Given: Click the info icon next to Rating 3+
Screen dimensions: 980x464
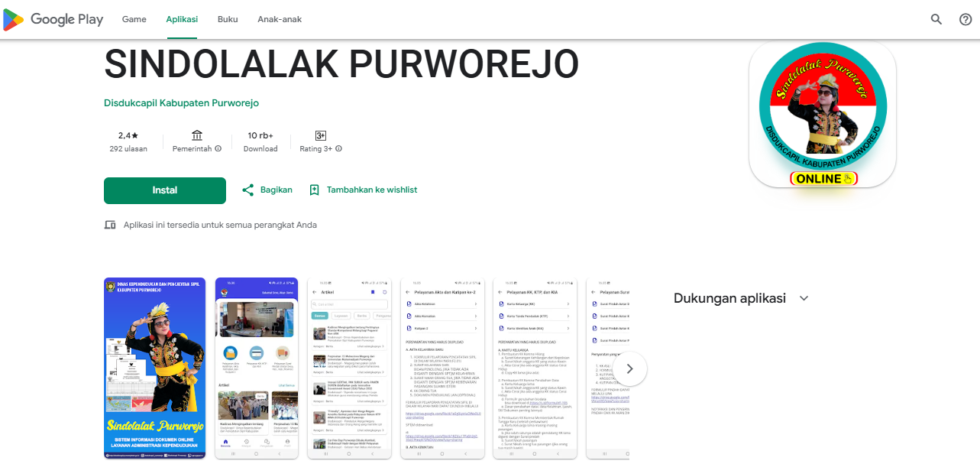Looking at the screenshot, I should pos(338,149).
